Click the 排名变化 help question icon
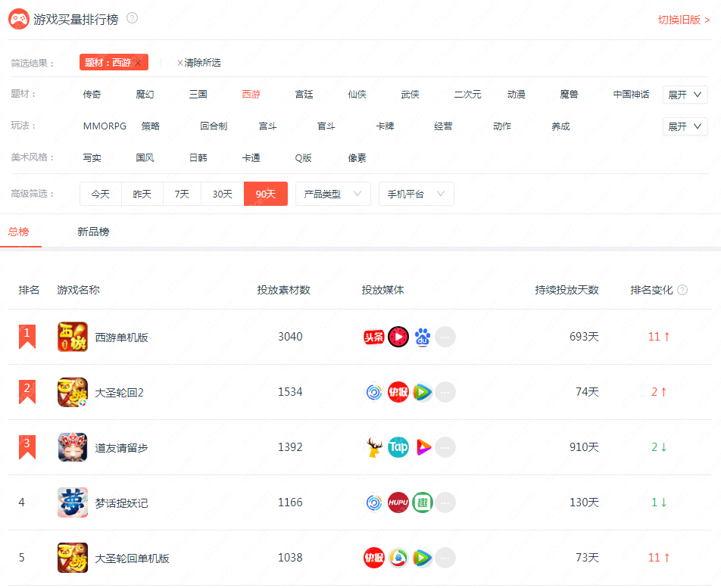 (683, 290)
